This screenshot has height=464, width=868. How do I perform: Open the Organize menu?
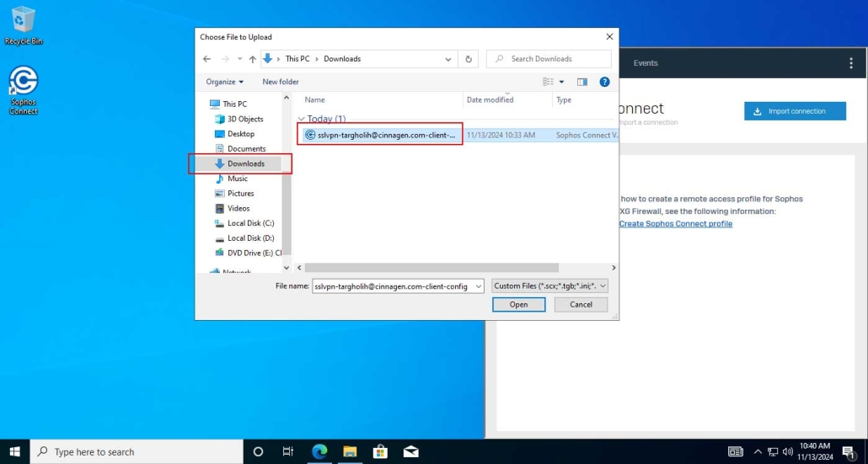[x=224, y=82]
